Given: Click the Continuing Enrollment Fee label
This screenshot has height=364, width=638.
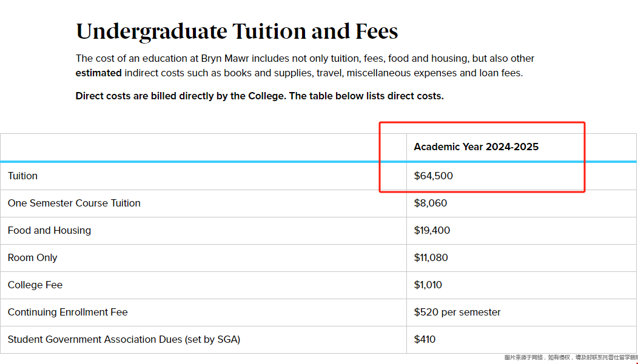Looking at the screenshot, I should point(67,312).
